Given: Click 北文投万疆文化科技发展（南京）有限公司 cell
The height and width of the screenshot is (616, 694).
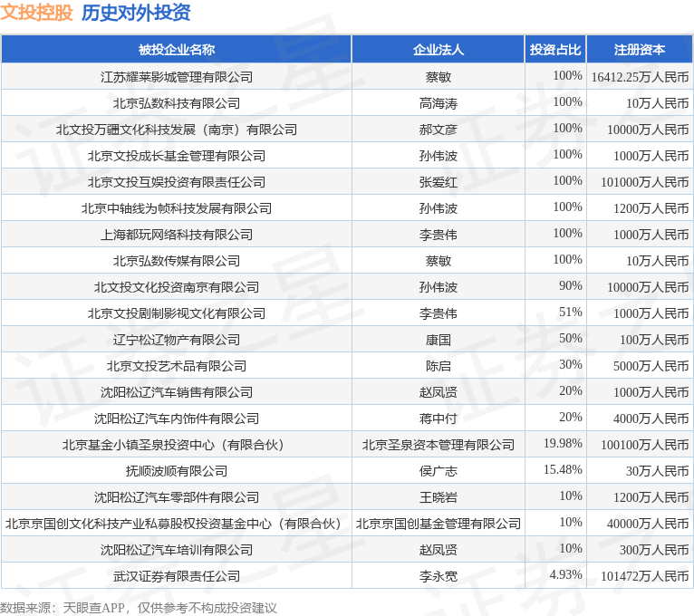Looking at the screenshot, I should click(x=176, y=130).
